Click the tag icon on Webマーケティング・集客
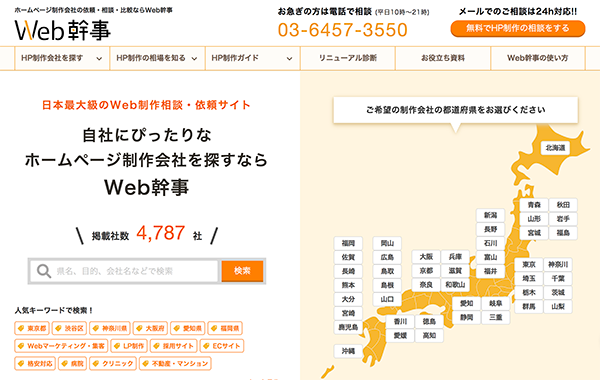The image size is (600, 380). pyautogui.click(x=21, y=346)
